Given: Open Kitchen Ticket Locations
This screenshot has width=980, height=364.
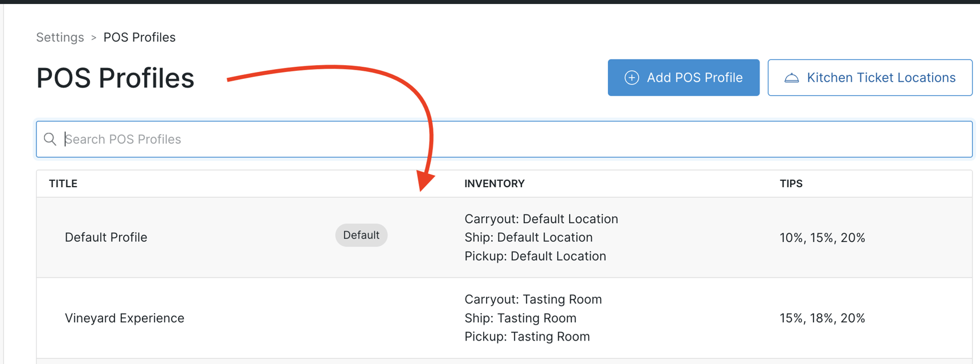Looking at the screenshot, I should click(x=869, y=78).
